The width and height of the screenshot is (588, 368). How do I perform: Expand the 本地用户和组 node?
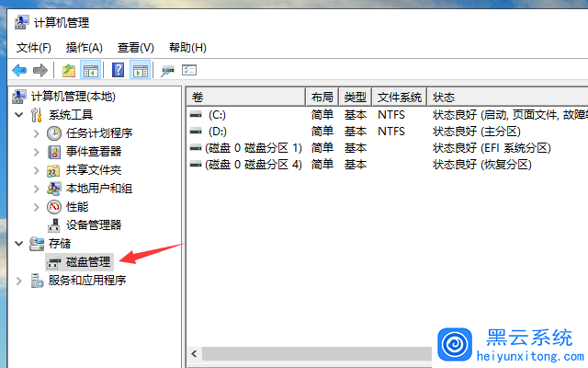pyautogui.click(x=37, y=189)
